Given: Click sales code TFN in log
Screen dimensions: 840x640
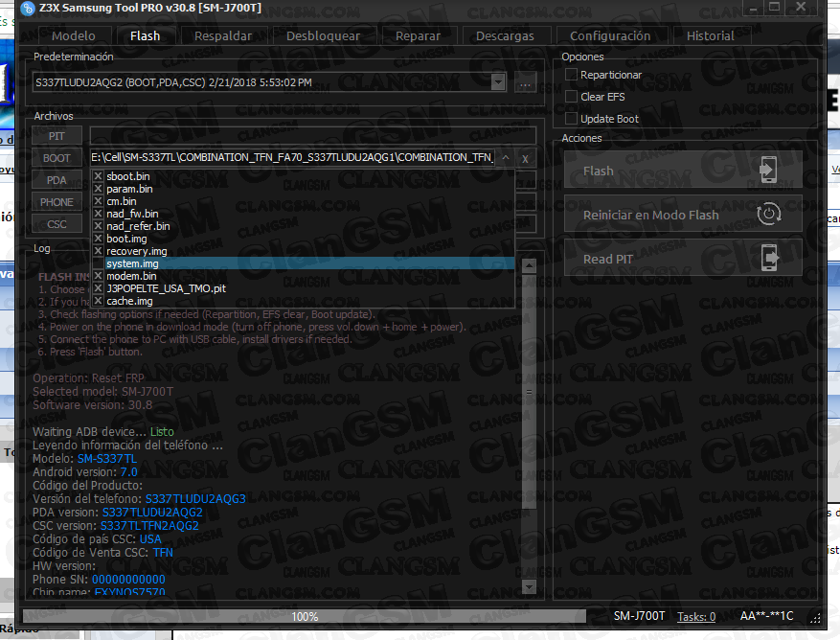Looking at the screenshot, I should [x=163, y=553].
